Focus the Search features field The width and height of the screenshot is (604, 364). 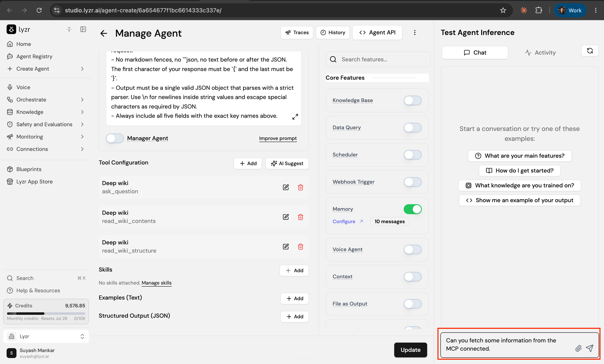(x=378, y=59)
